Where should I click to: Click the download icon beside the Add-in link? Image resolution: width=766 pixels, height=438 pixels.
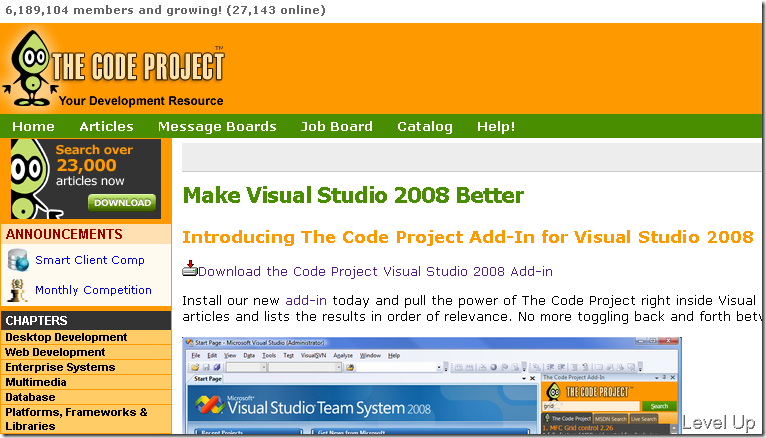coord(190,269)
